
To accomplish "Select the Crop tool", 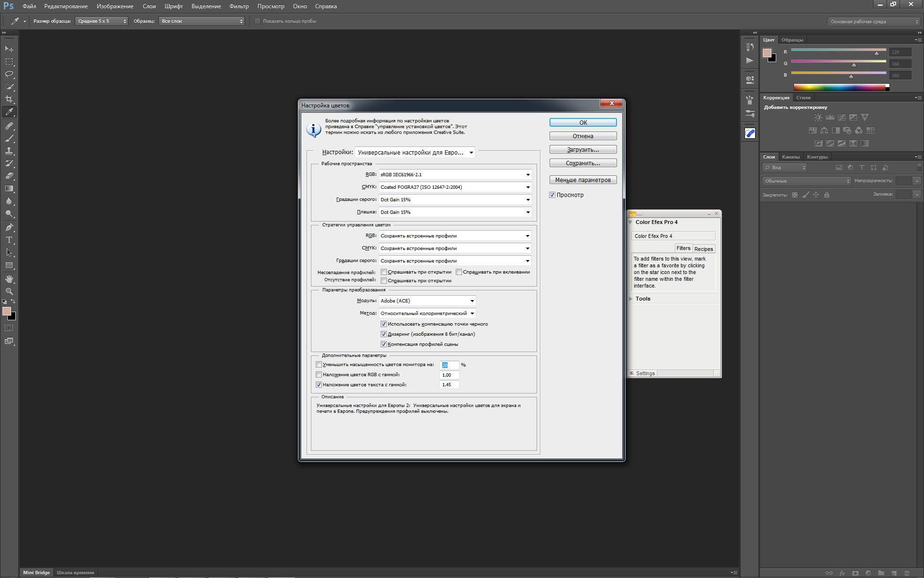I will 9,99.
